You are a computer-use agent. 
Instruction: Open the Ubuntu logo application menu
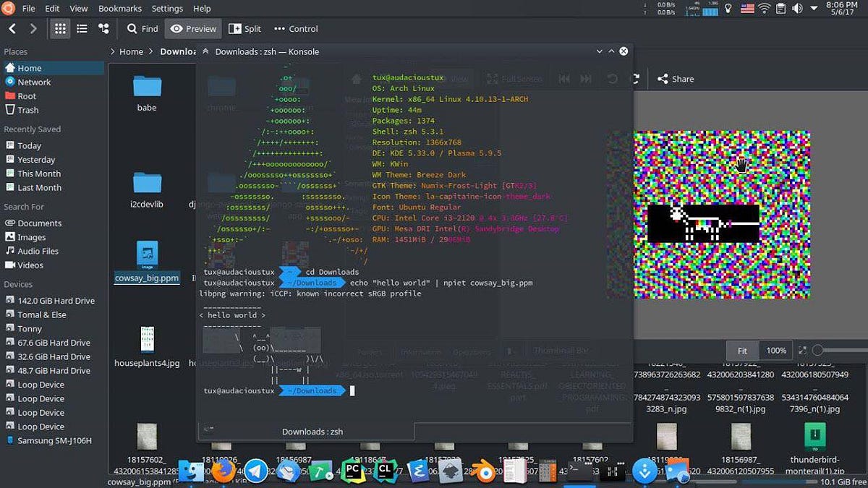click(x=9, y=9)
